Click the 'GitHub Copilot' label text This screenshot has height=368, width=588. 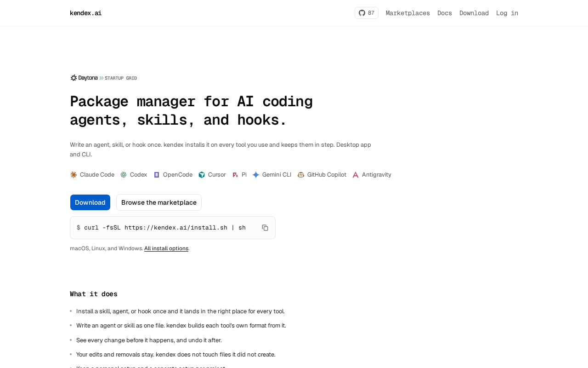327,175
